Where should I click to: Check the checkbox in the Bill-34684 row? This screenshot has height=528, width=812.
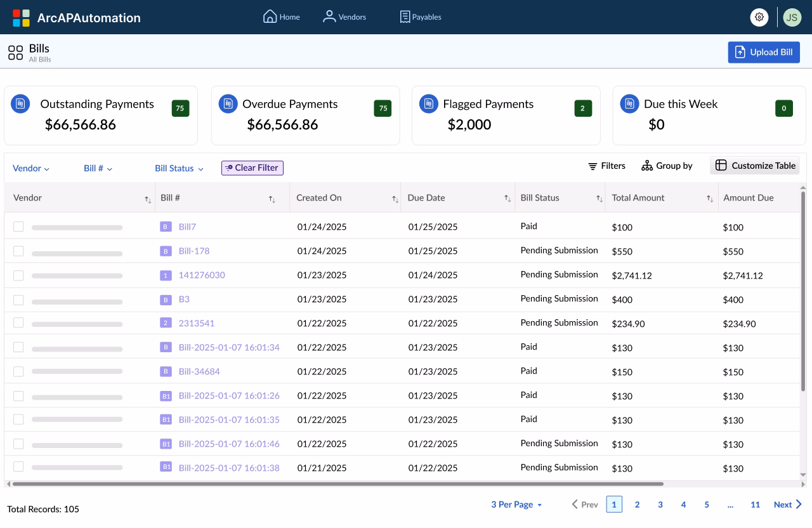(x=18, y=371)
